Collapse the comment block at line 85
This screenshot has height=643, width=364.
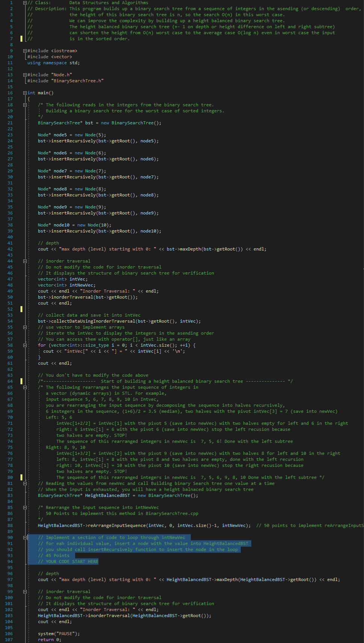(25, 507)
